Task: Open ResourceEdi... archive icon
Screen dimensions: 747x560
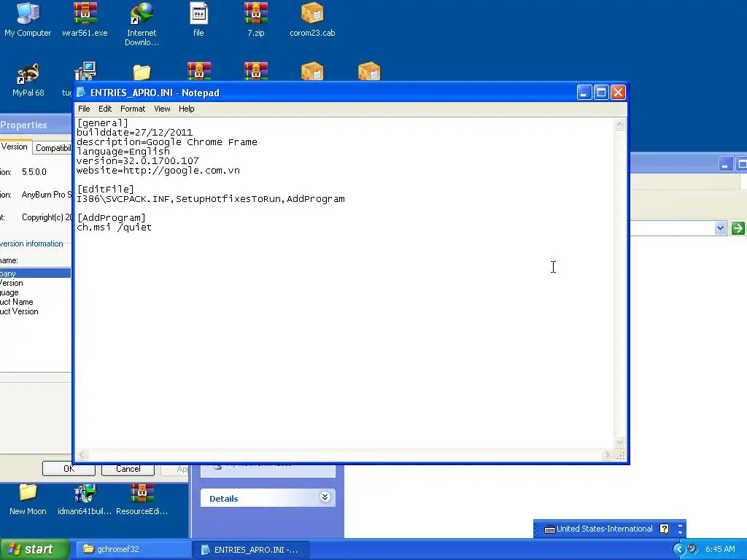Action: tap(142, 499)
